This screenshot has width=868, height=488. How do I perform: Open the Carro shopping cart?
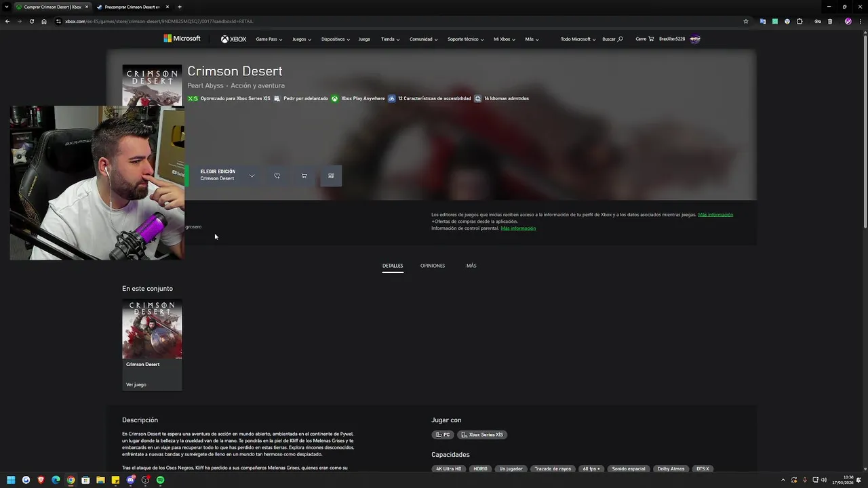click(x=644, y=39)
